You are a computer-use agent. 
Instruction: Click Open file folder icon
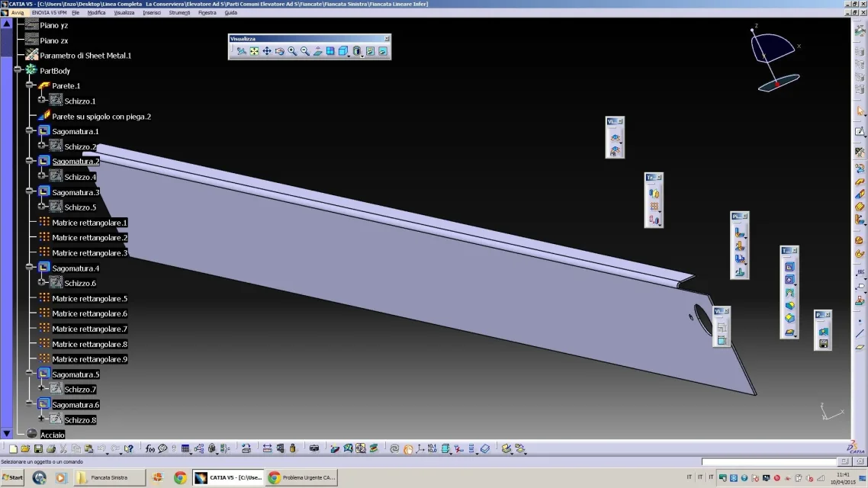point(25,448)
